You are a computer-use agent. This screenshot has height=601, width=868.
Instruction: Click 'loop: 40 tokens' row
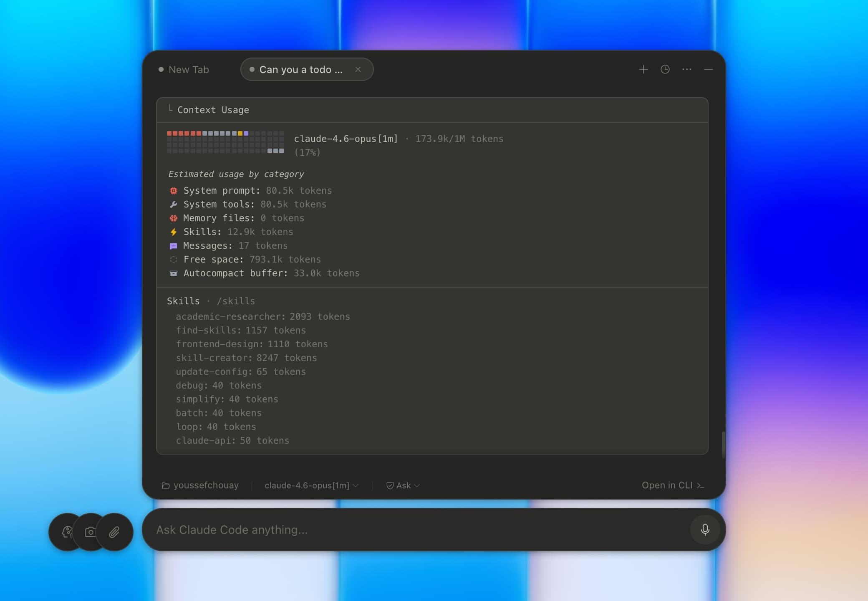click(216, 427)
